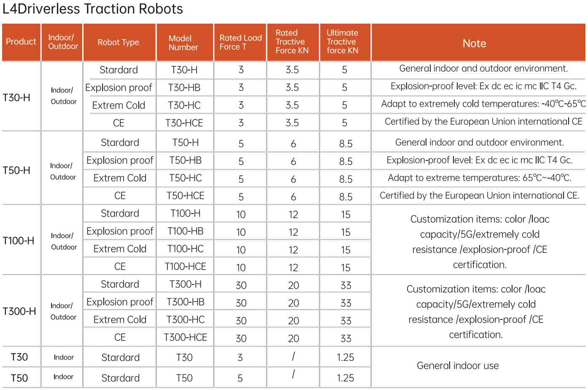The width and height of the screenshot is (588, 390).
Task: Select the T100-H product row label
Action: [x=19, y=241]
